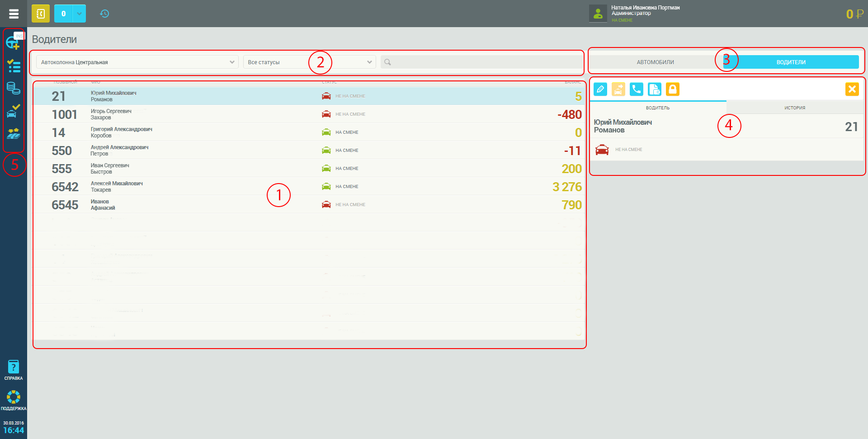Screen dimensions: 868x439
Task: Open the Все статусы filter dropdown
Action: pos(309,62)
